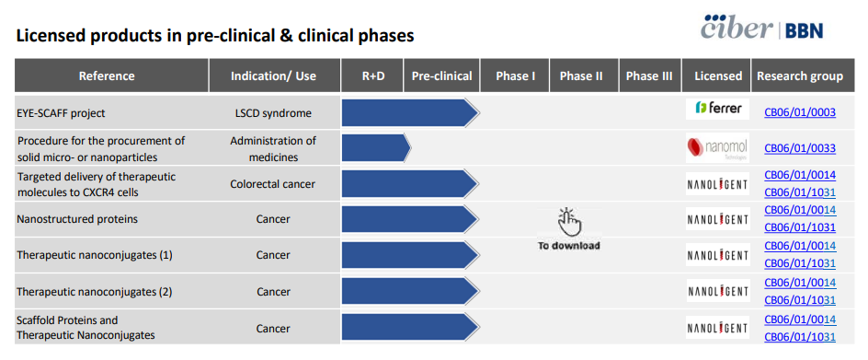Select the Pre-clinical column header

[441, 76]
